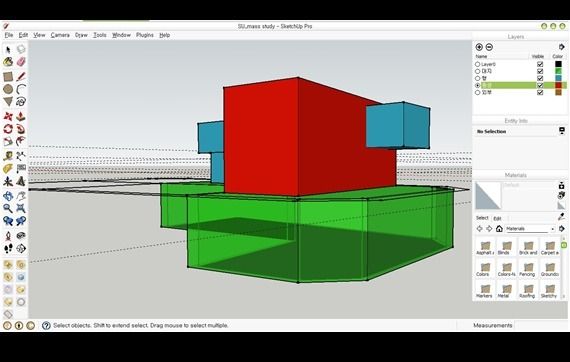Image resolution: width=570 pixels, height=362 pixels.
Task: Open the Camera menu
Action: click(60, 35)
